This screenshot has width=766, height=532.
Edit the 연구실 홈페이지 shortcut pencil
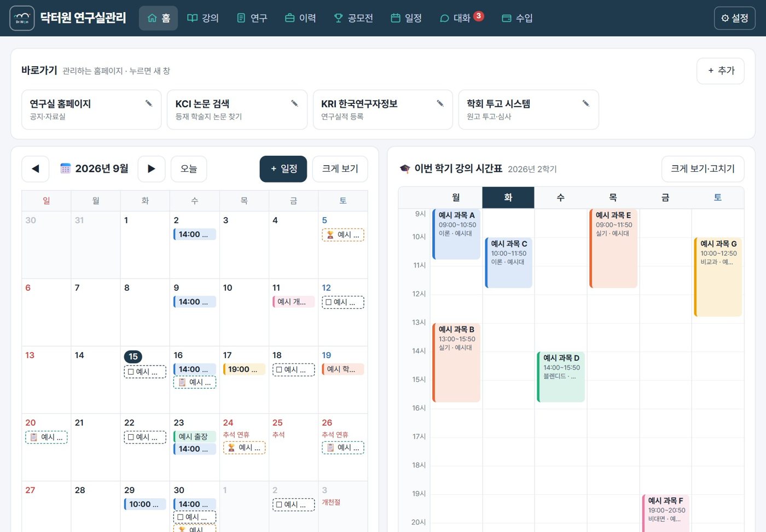[x=149, y=103]
